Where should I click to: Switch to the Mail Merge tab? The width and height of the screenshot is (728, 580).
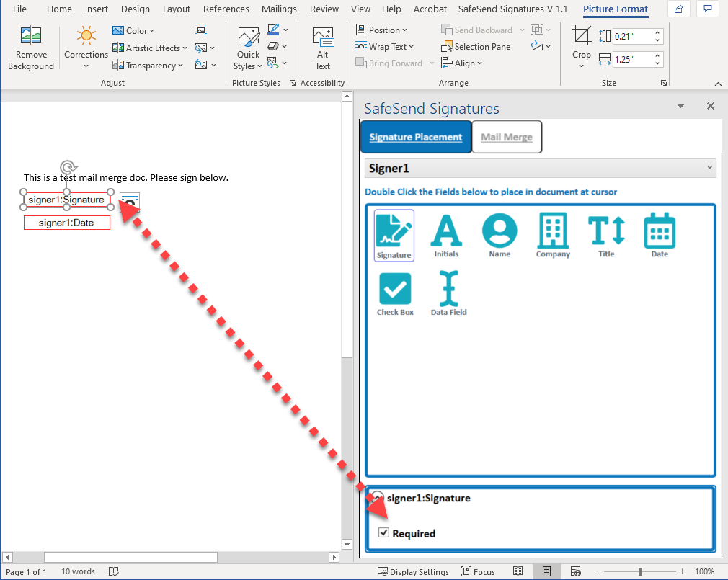click(507, 137)
